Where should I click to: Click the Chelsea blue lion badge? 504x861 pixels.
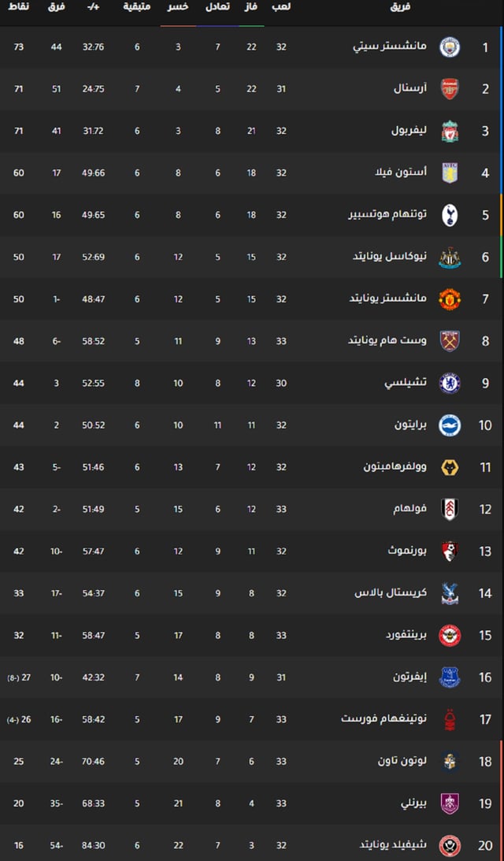coord(450,384)
